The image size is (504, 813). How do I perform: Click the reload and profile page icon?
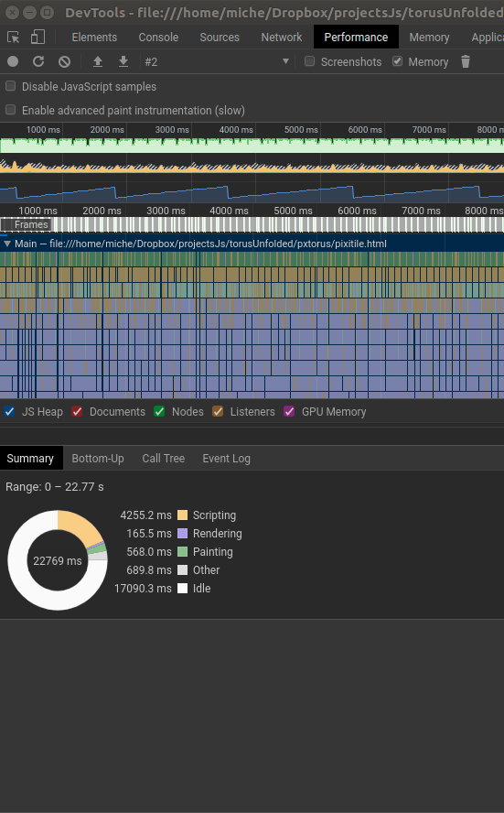point(38,61)
